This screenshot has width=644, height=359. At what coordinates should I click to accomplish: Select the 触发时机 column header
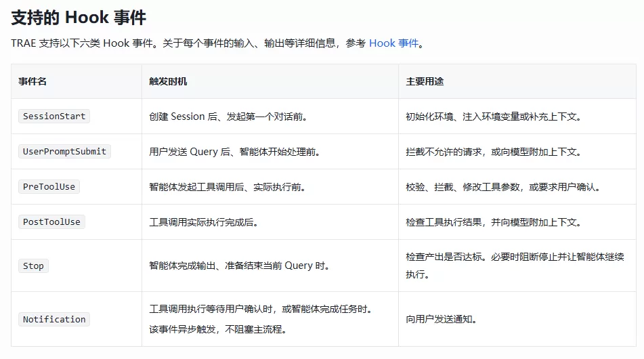click(x=168, y=81)
